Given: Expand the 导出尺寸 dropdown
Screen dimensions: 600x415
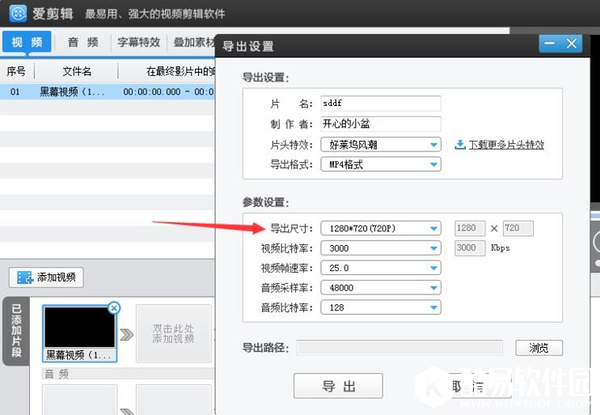Looking at the screenshot, I should (x=433, y=228).
